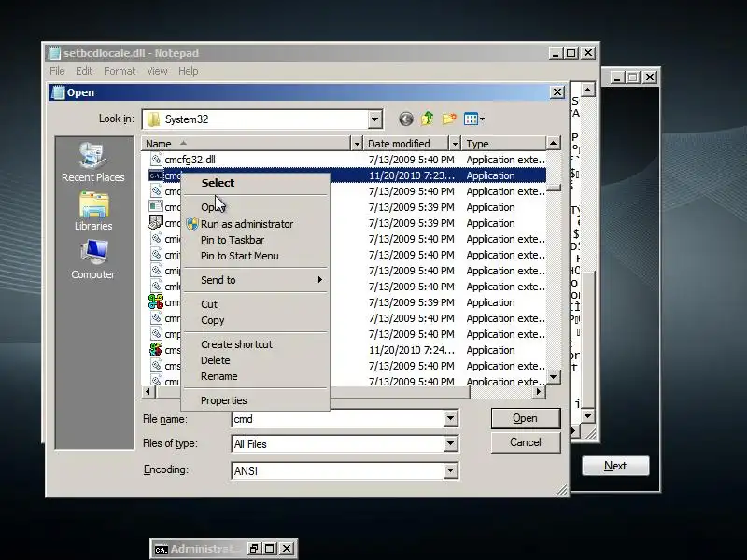Click horizontal scrollbar right arrow in file list

click(x=539, y=391)
